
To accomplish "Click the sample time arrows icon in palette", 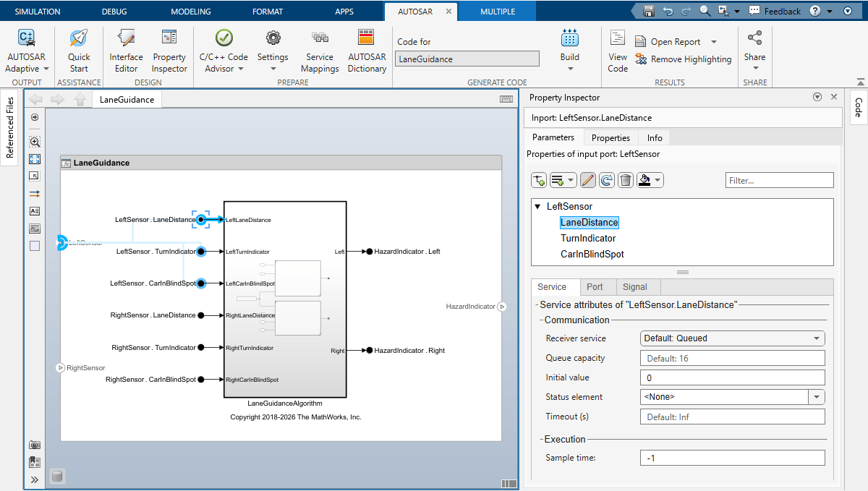I will point(35,194).
